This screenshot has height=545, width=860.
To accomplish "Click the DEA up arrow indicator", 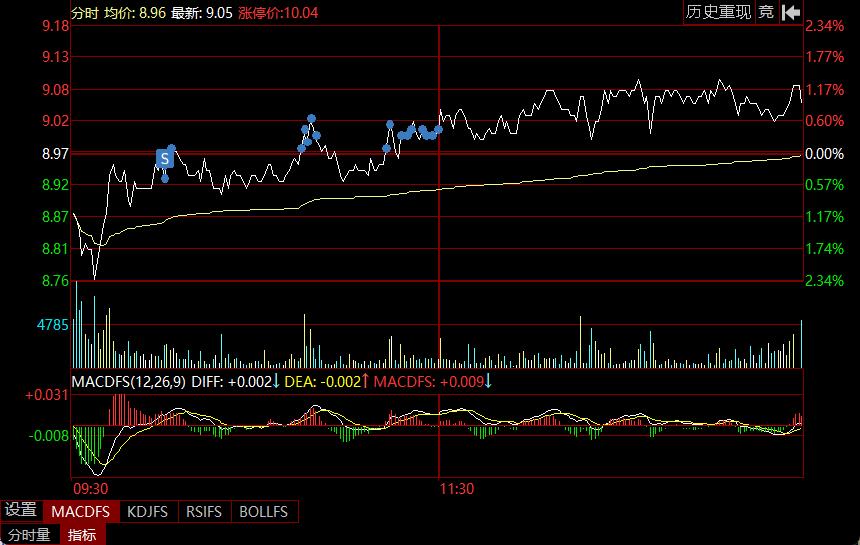I will click(365, 381).
